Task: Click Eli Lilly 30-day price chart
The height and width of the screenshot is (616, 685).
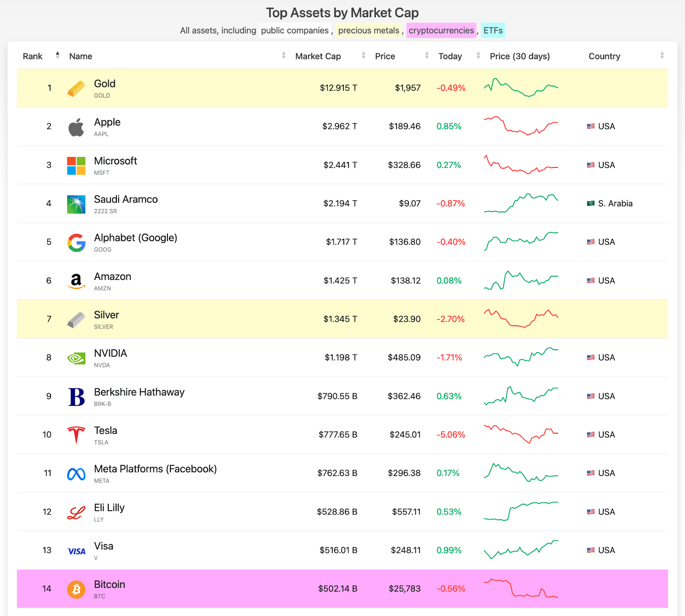Action: pyautogui.click(x=521, y=511)
